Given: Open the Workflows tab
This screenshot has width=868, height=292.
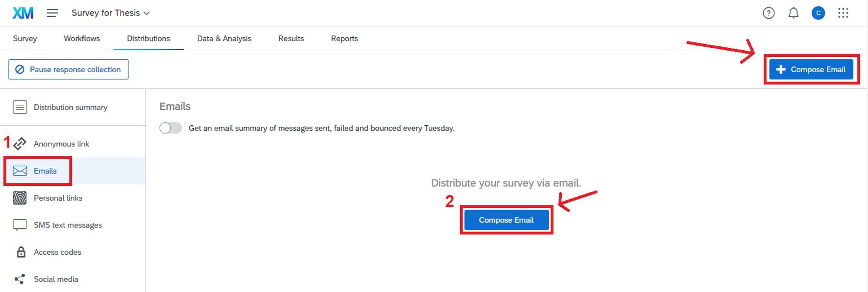Looking at the screenshot, I should click(81, 39).
